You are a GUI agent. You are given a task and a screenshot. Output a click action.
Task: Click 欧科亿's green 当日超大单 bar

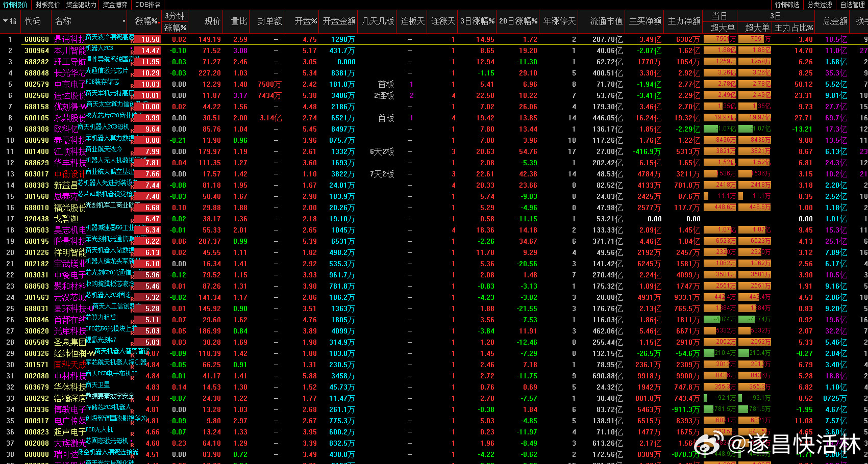[720, 128]
